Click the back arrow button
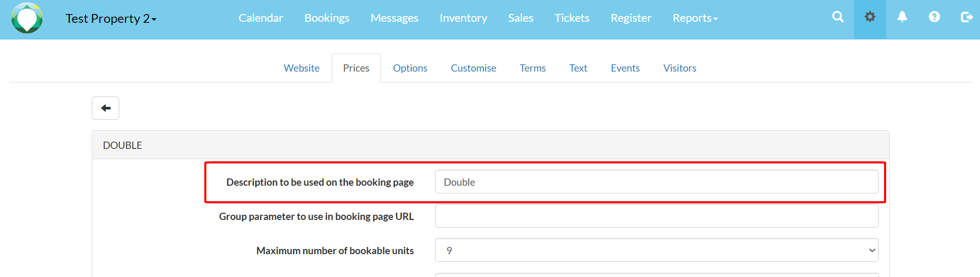Image resolution: width=980 pixels, height=277 pixels. point(105,108)
